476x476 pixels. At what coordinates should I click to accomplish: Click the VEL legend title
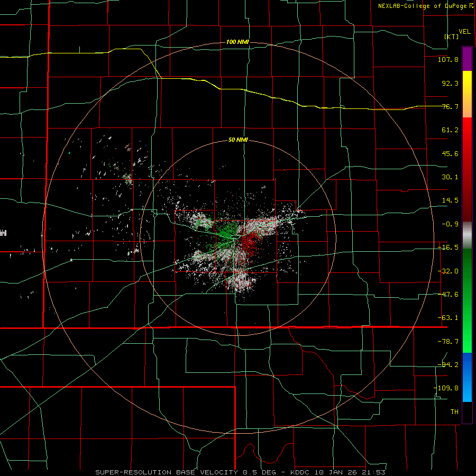point(464,32)
